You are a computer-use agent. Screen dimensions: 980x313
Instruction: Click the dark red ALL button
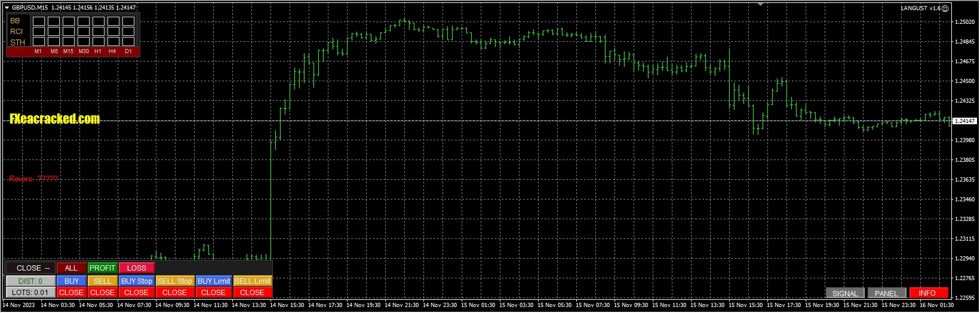pos(71,268)
